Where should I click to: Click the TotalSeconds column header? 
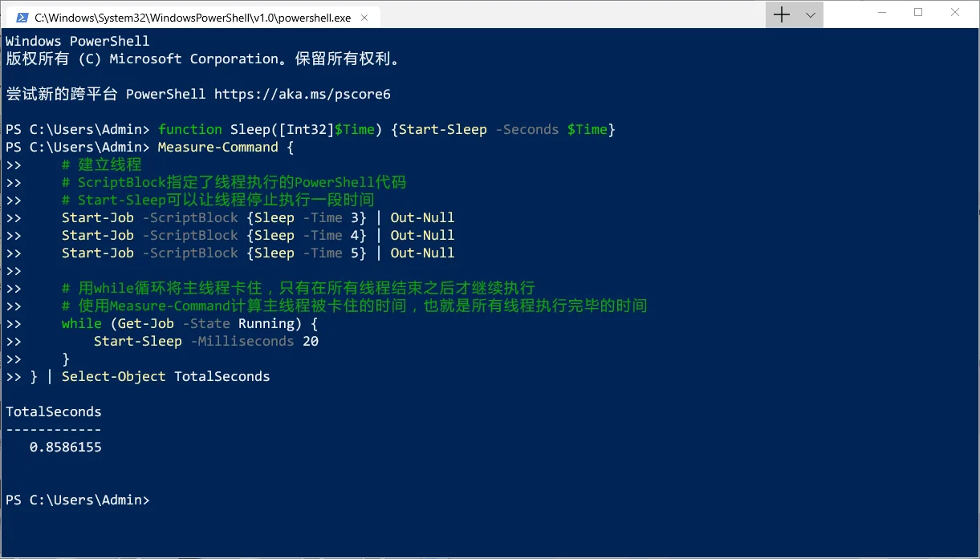54,411
